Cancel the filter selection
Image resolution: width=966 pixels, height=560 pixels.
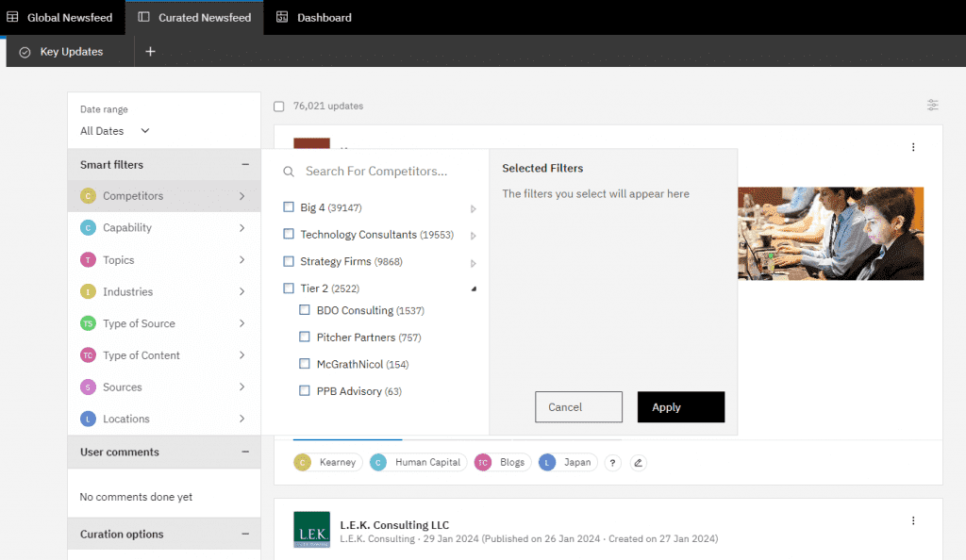coord(578,406)
